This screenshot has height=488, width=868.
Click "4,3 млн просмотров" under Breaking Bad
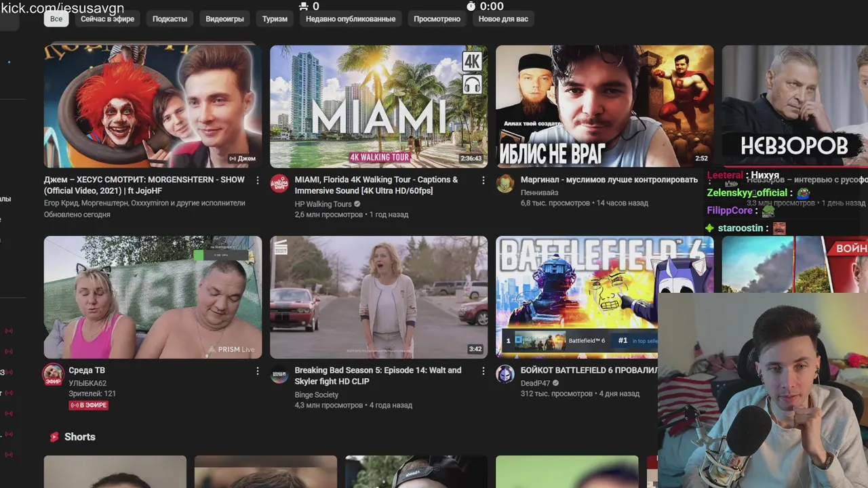click(328, 405)
